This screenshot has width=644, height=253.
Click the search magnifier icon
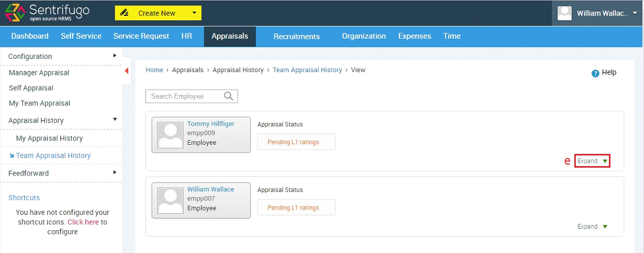click(x=229, y=96)
